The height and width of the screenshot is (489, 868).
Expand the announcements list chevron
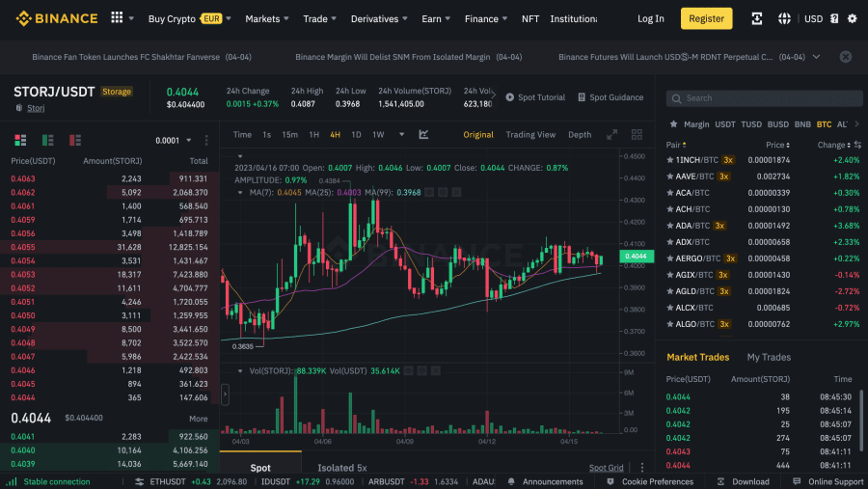point(817,57)
